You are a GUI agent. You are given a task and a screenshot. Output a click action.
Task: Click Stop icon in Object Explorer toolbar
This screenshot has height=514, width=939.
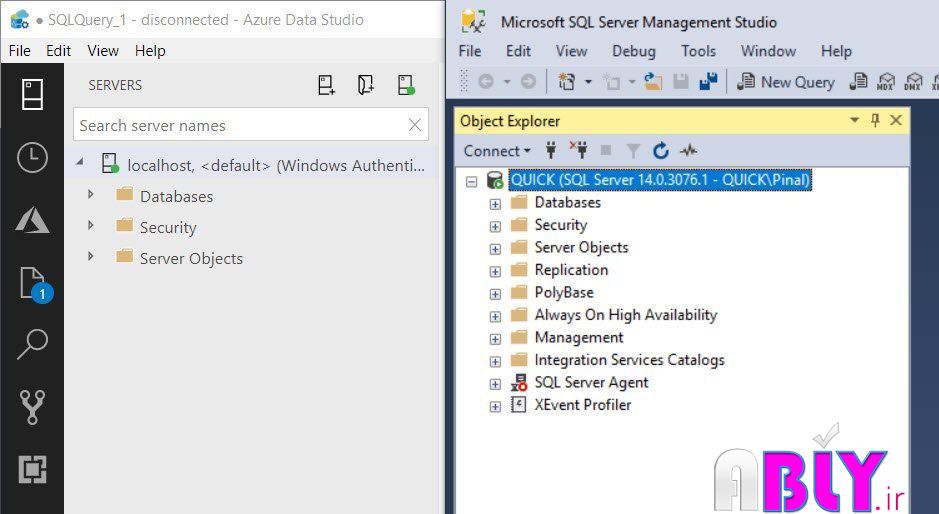[606, 150]
